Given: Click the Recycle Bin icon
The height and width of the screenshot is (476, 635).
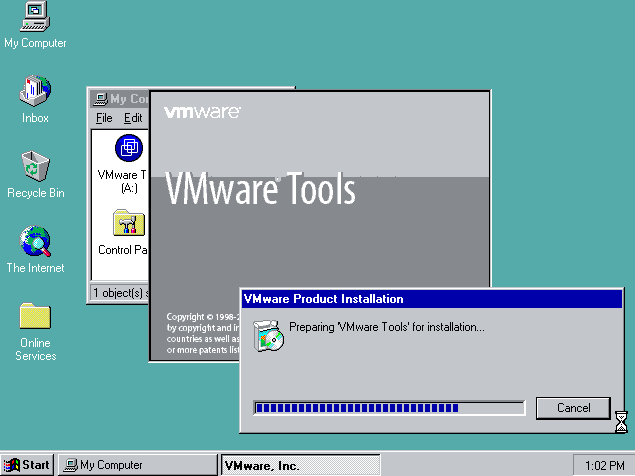Looking at the screenshot, I should [x=35, y=167].
